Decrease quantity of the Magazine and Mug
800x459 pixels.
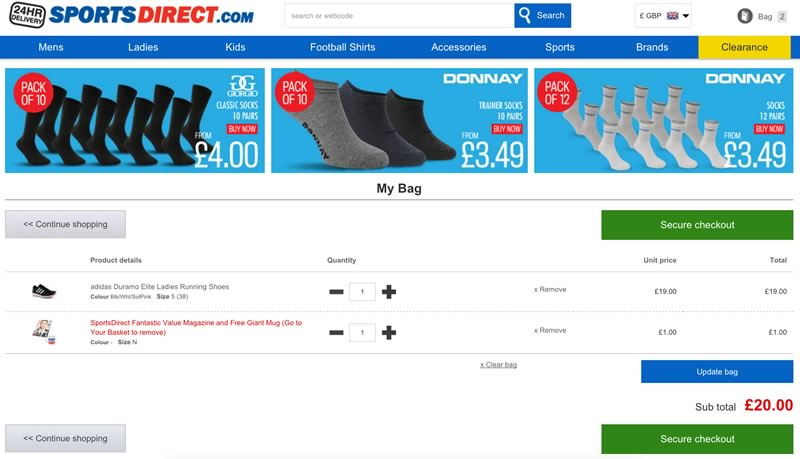[336, 333]
